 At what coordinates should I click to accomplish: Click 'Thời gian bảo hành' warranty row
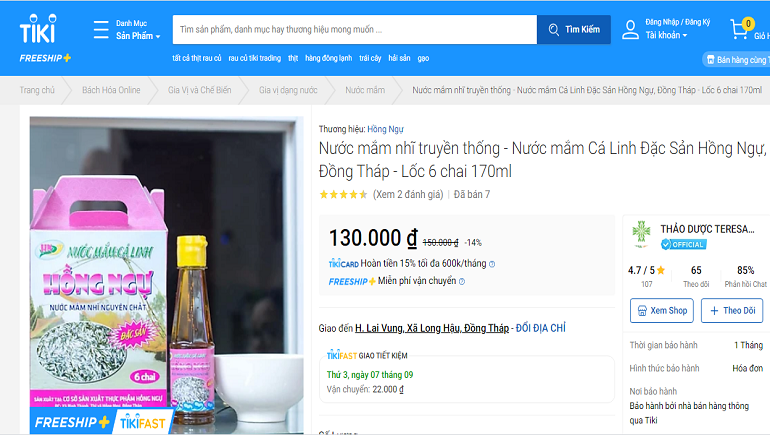click(696, 345)
